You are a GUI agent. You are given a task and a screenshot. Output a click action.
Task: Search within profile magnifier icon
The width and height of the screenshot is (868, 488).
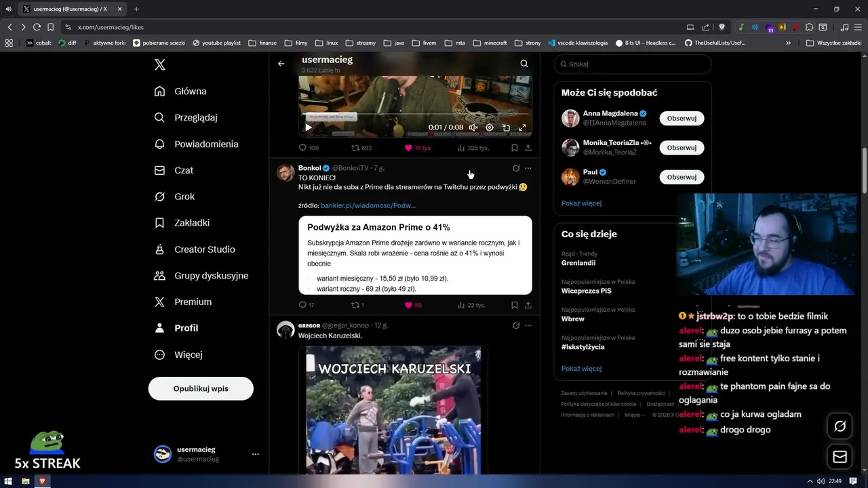524,64
